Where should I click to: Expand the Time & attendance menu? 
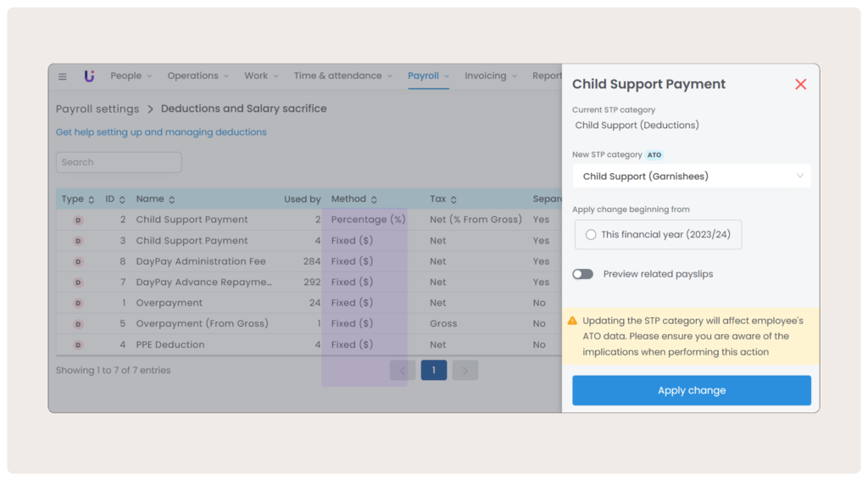pos(342,76)
